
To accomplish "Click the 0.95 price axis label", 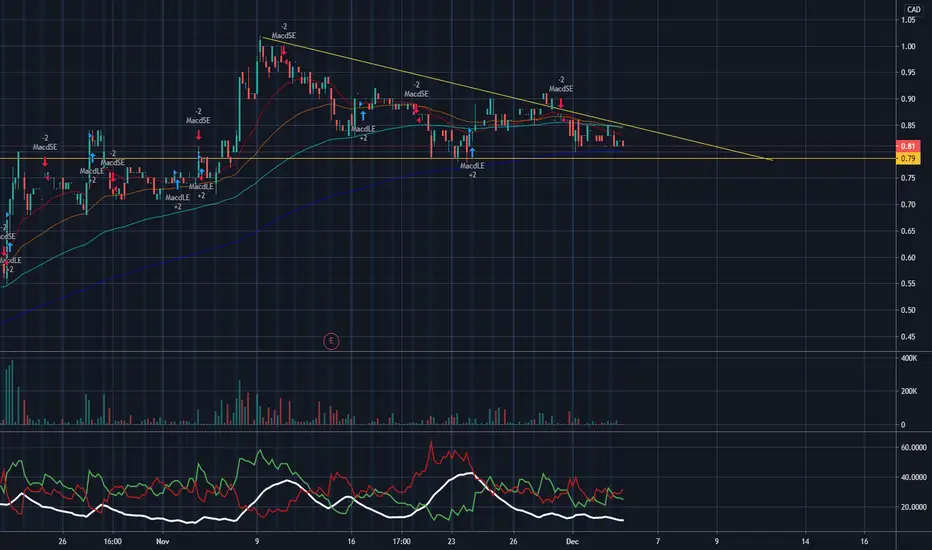I will [908, 73].
